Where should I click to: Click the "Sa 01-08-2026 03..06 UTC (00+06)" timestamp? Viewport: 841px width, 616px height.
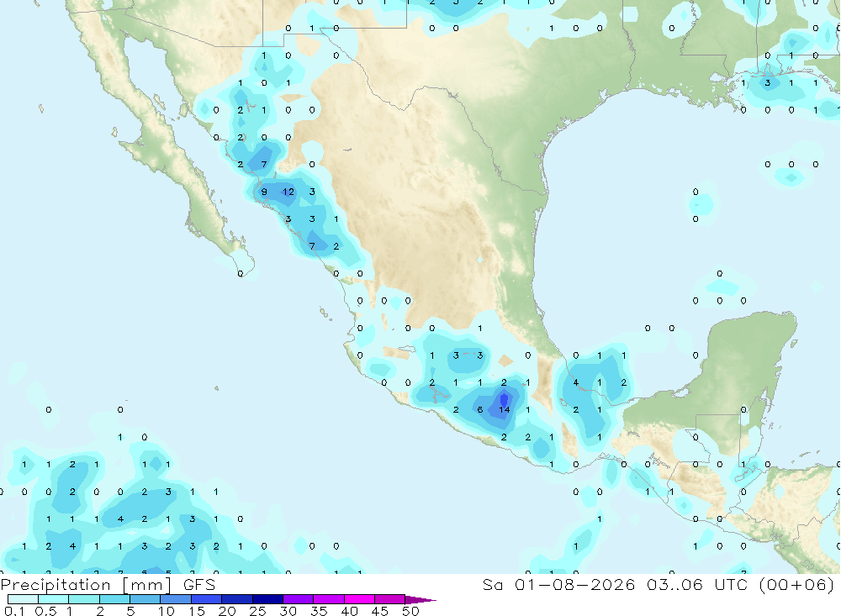(659, 584)
